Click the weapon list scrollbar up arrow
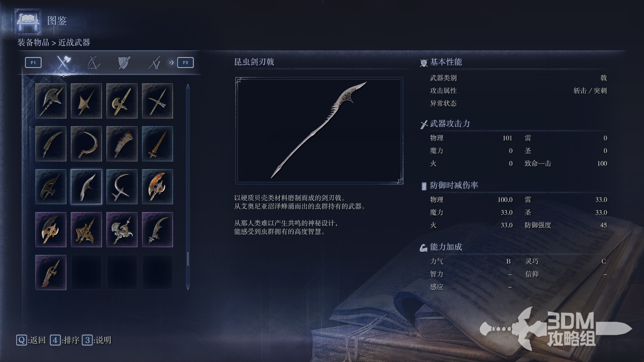This screenshot has width=644, height=362. pos(188,86)
